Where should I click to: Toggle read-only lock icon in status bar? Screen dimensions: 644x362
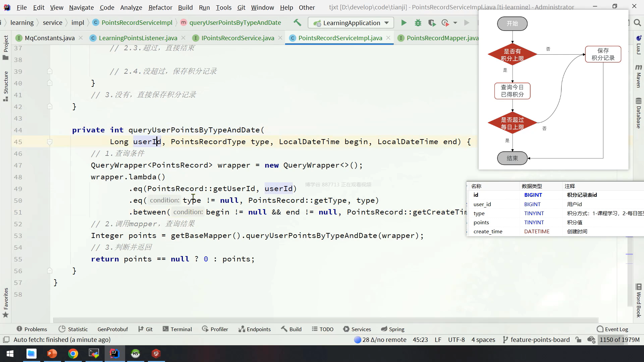578,340
